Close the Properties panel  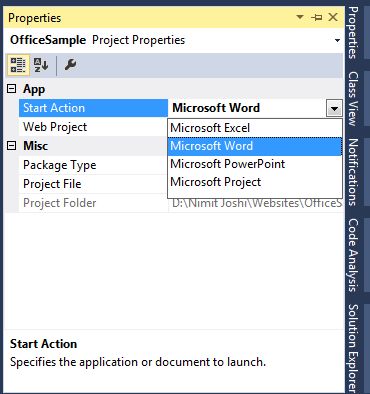point(333,17)
